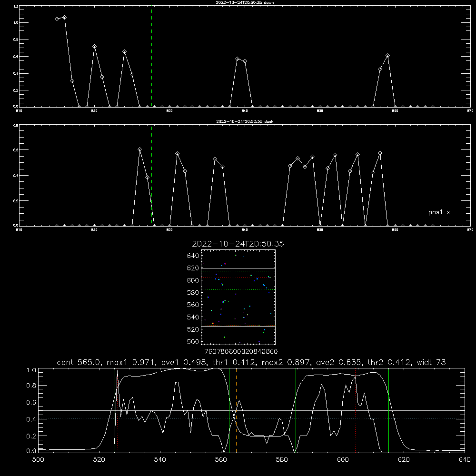Viewport: 476px width, 476px height.
Task: Click the "640" x-axis label of bottom plot
Action: (x=465, y=460)
